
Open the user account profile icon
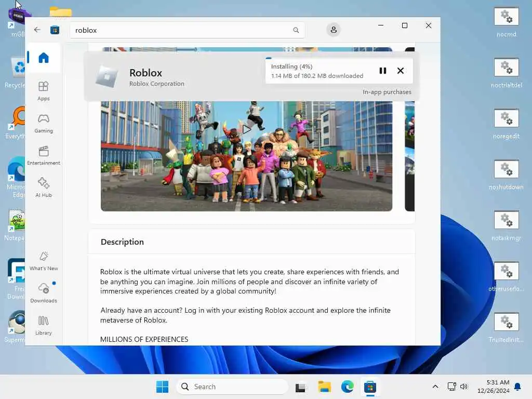tap(334, 30)
